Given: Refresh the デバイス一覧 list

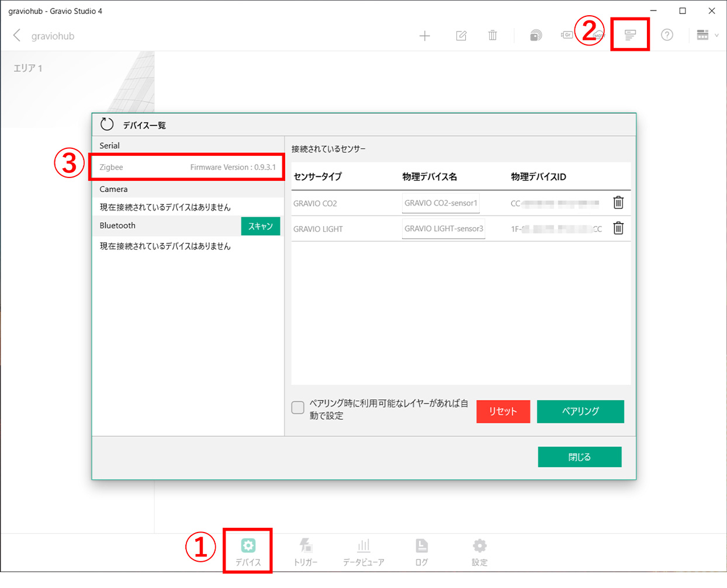Looking at the screenshot, I should pyautogui.click(x=107, y=124).
